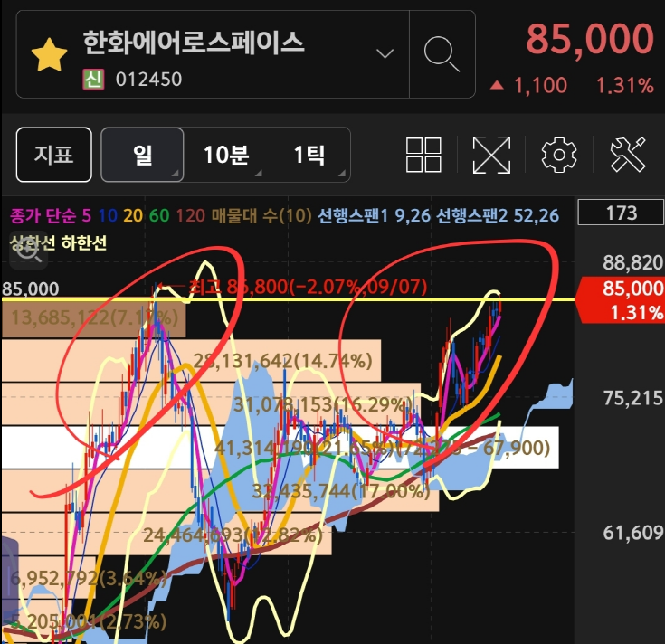Click the 88,820 axis price label

632,263
